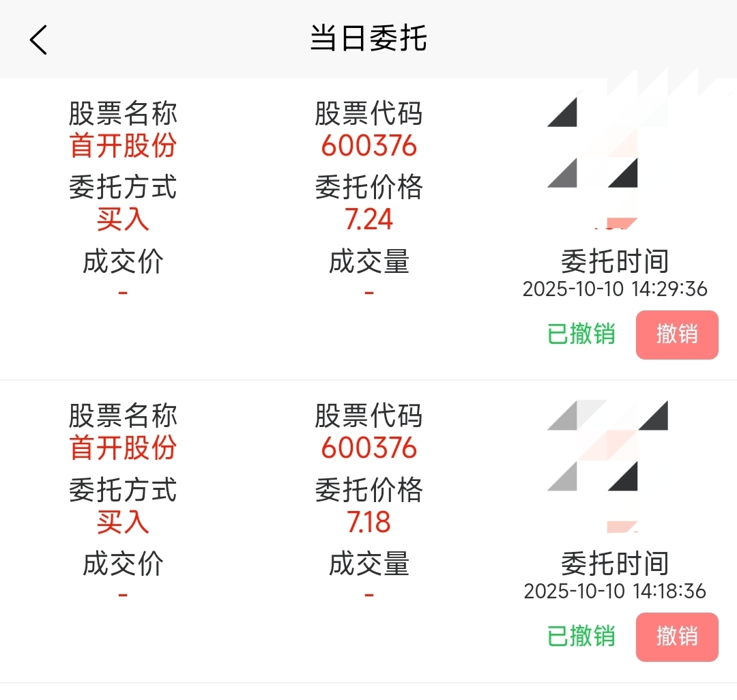The width and height of the screenshot is (737, 700).
Task: Select the 7.18 order price value
Action: (369, 521)
